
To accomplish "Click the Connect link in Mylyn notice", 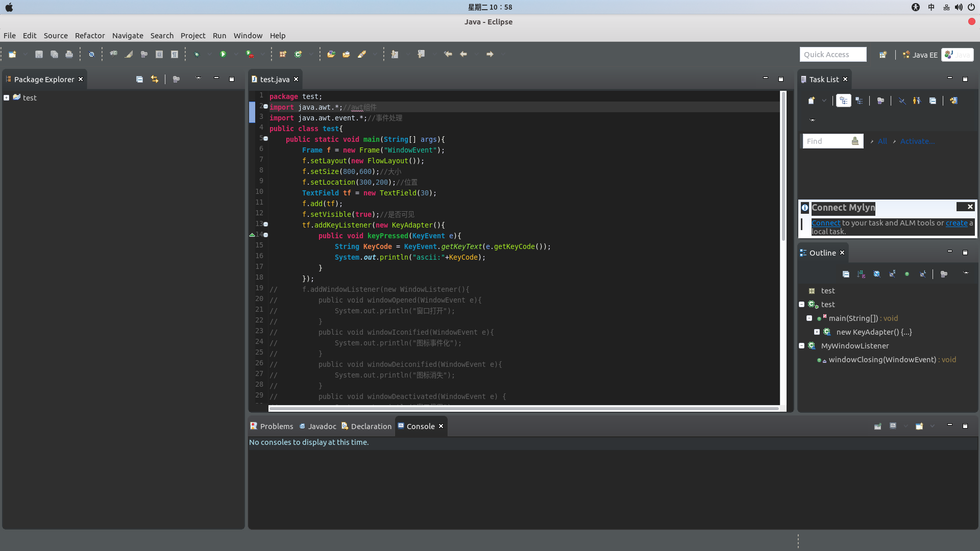I will click(x=826, y=223).
